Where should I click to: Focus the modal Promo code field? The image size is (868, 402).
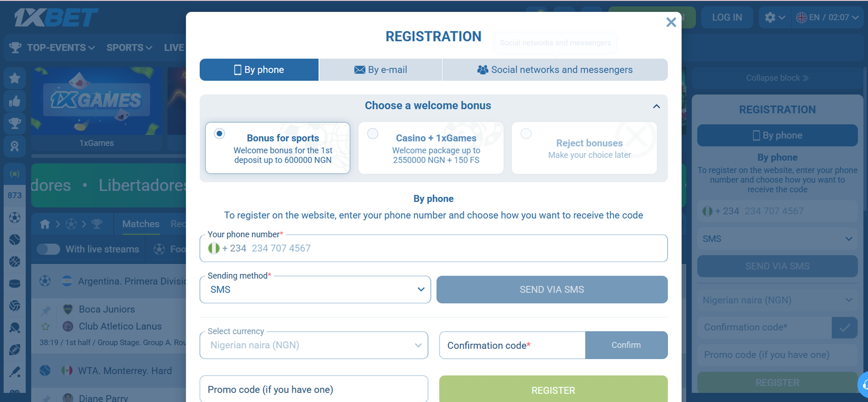tap(314, 390)
